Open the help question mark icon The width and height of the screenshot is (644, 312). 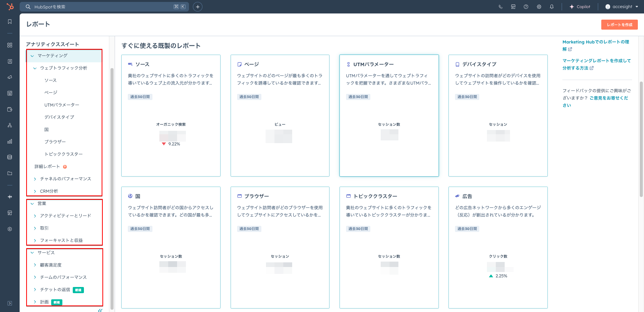[526, 7]
